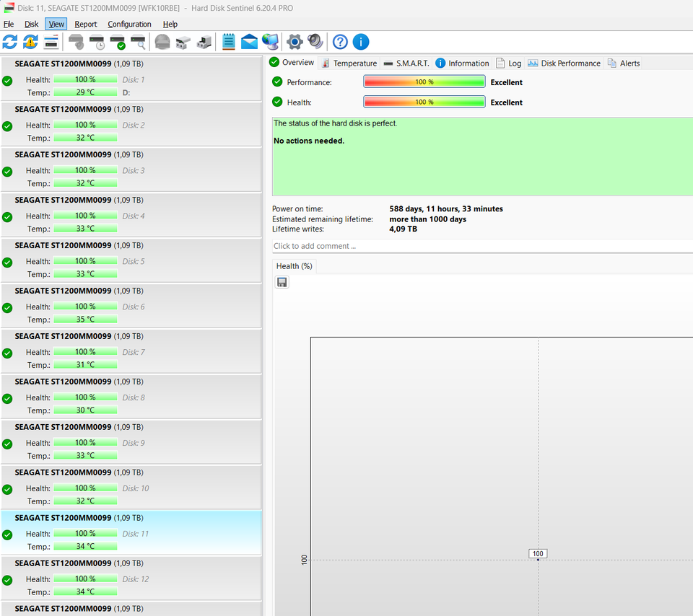Click the blue Refresh arrows toolbar icon
The image size is (693, 616).
[x=9, y=42]
